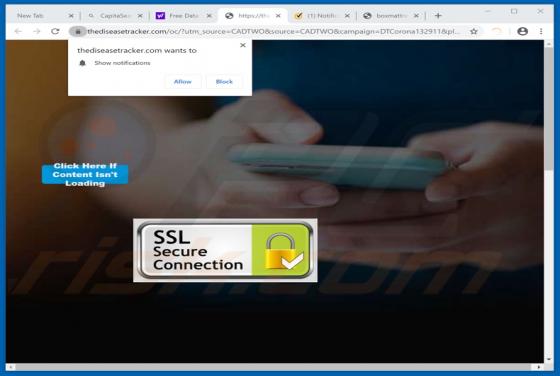Close the (1) Notifi tab
Image resolution: width=560 pixels, height=376 pixels.
pos(347,16)
